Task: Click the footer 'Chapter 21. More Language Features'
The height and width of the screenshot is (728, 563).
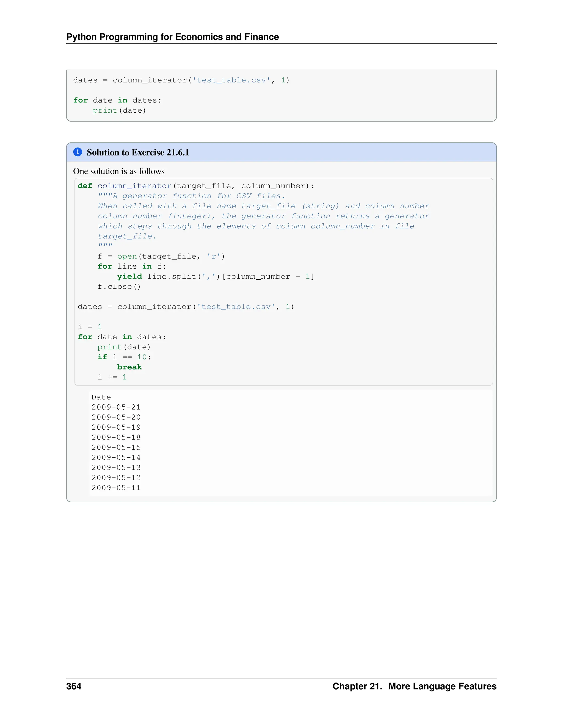Action: click(414, 686)
